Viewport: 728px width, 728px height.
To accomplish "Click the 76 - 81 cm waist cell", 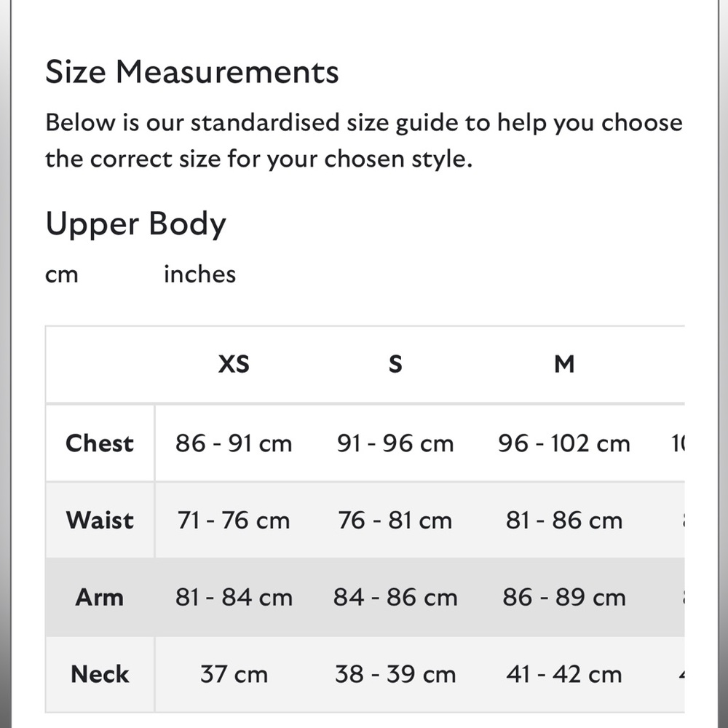I will (395, 520).
